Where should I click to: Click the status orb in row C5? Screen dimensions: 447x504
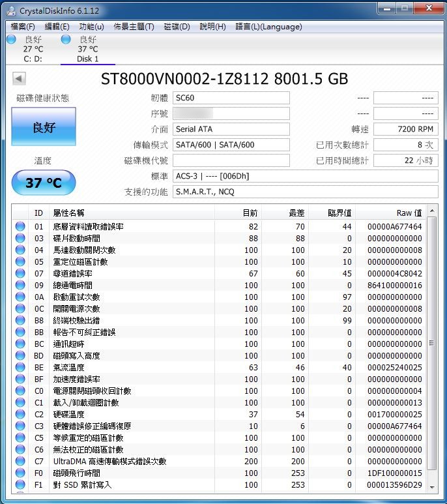(20, 437)
